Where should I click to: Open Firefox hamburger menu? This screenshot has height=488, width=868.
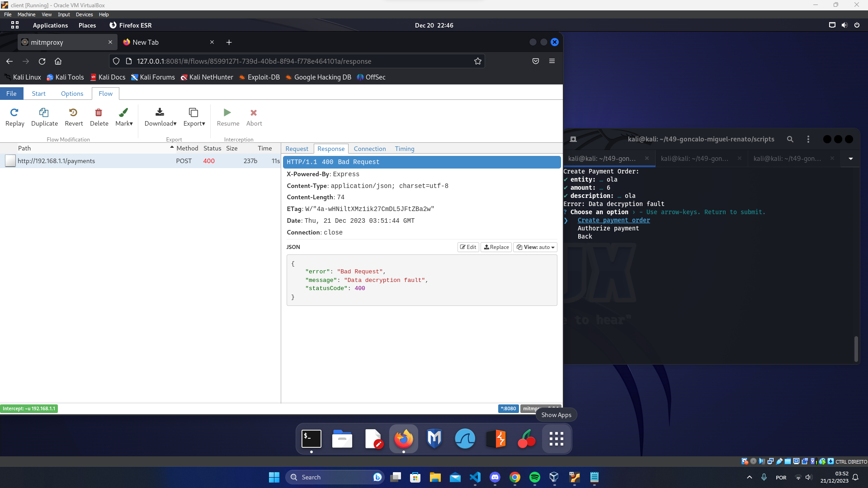click(x=552, y=61)
